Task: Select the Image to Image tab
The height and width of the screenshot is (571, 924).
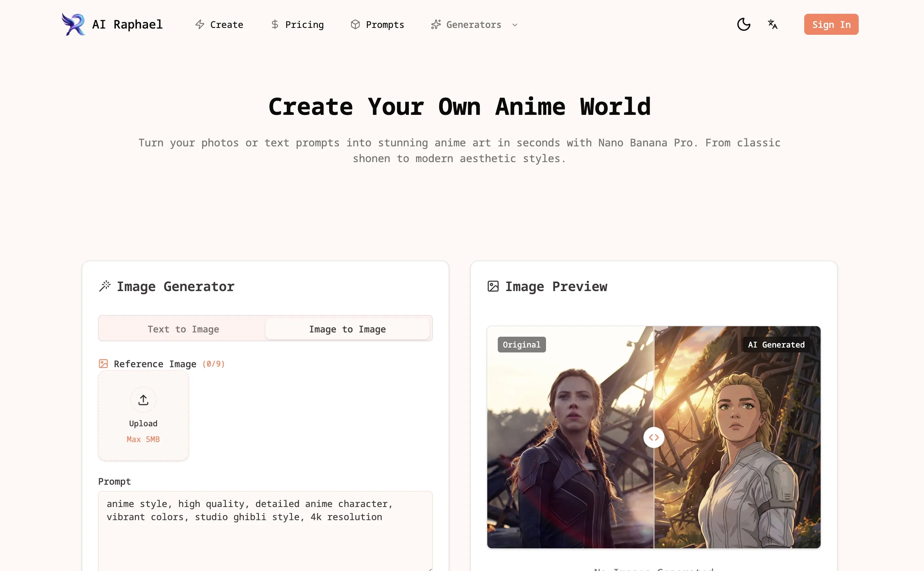Action: pyautogui.click(x=347, y=329)
